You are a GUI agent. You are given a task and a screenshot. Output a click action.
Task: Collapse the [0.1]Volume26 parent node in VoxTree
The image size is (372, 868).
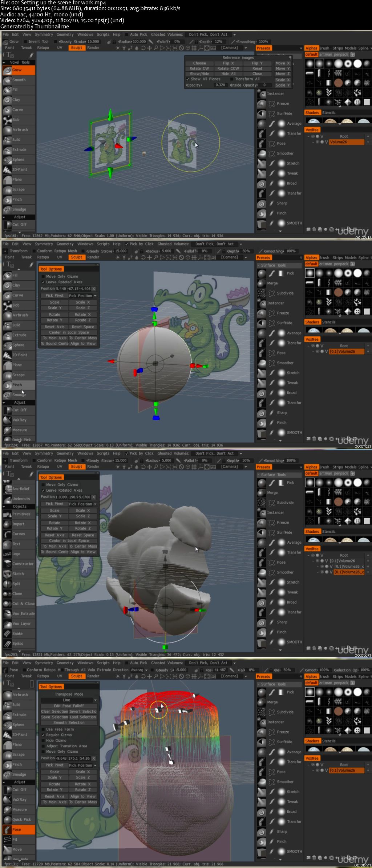pos(313,561)
